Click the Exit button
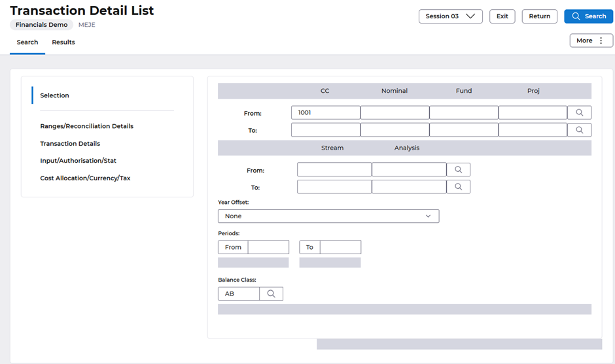This screenshot has height=364, width=615. point(502,16)
